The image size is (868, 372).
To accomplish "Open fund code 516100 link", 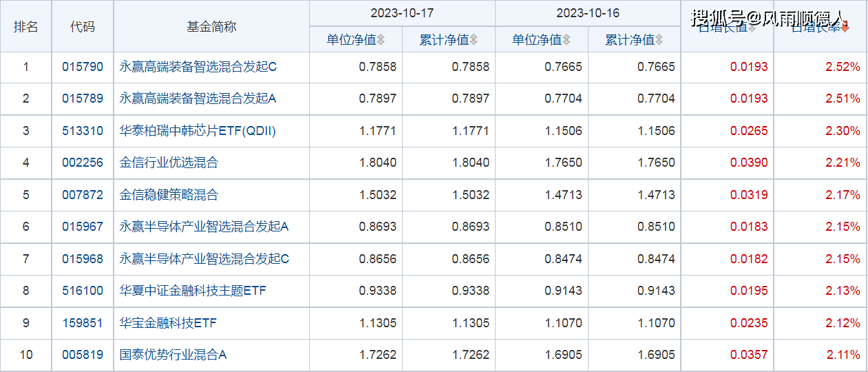I will (x=83, y=291).
